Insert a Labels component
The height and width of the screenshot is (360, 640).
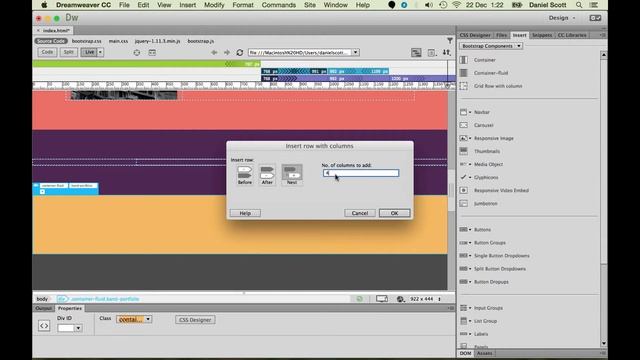pos(481,334)
